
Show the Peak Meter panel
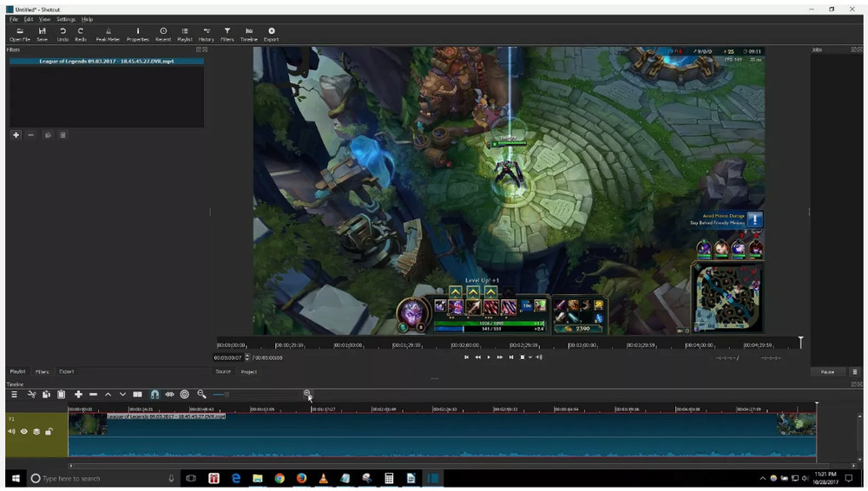pyautogui.click(x=108, y=35)
